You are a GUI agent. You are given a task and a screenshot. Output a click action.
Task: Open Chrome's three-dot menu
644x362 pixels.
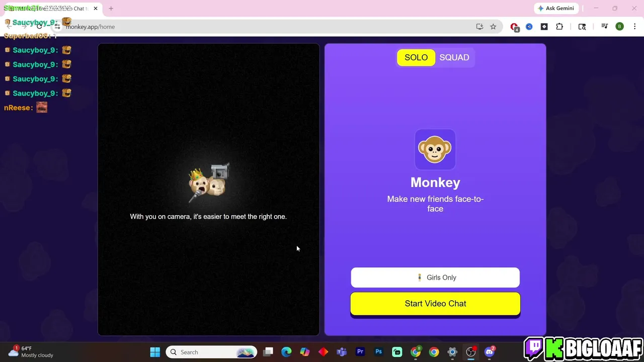click(x=634, y=27)
